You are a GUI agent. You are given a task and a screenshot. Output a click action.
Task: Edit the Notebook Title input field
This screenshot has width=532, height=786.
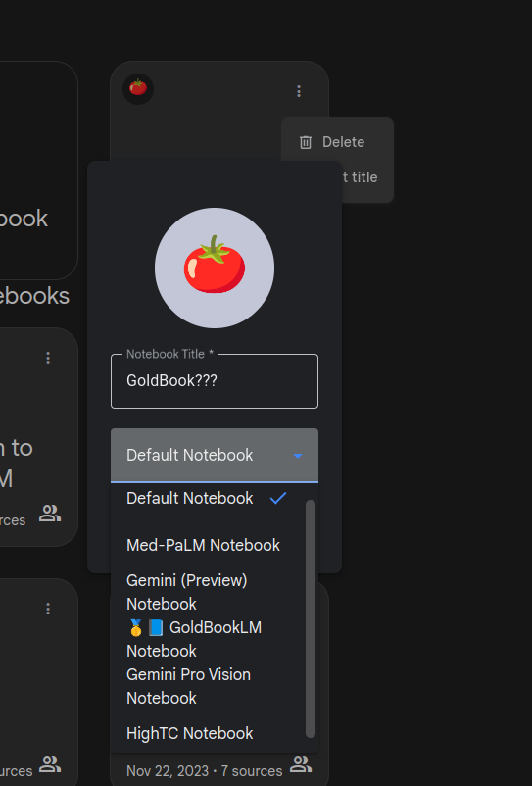(215, 381)
